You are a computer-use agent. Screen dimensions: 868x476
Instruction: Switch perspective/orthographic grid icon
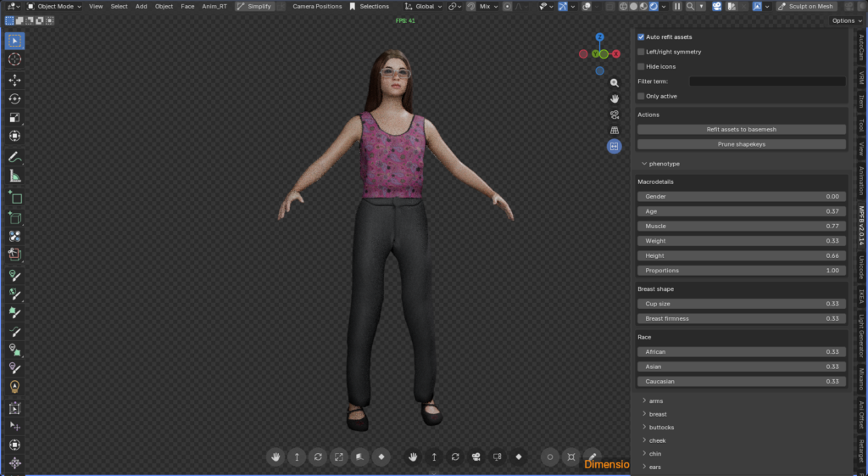click(x=615, y=130)
